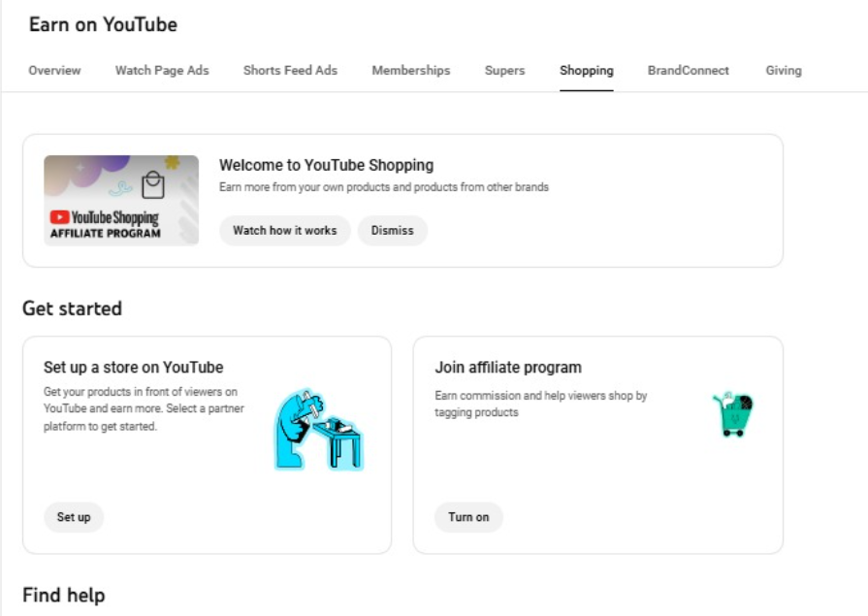868x616 pixels.
Task: Click the 'Earn more from your own products' text
Action: coord(384,187)
